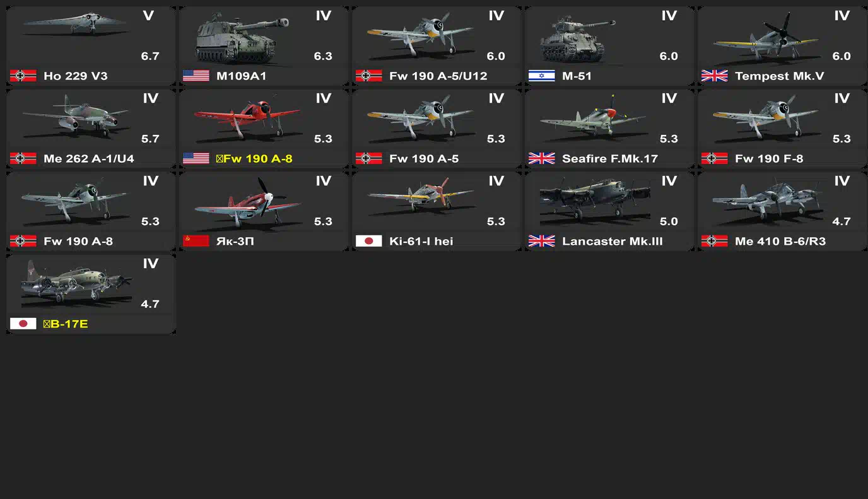Select the Me 410 B-6/R3 label
The image size is (868, 499).
780,241
